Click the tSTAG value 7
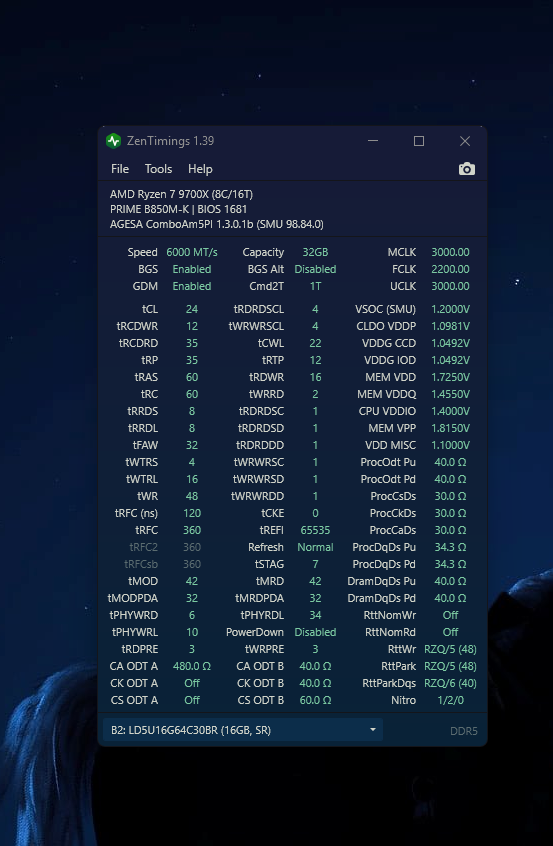 (315, 564)
